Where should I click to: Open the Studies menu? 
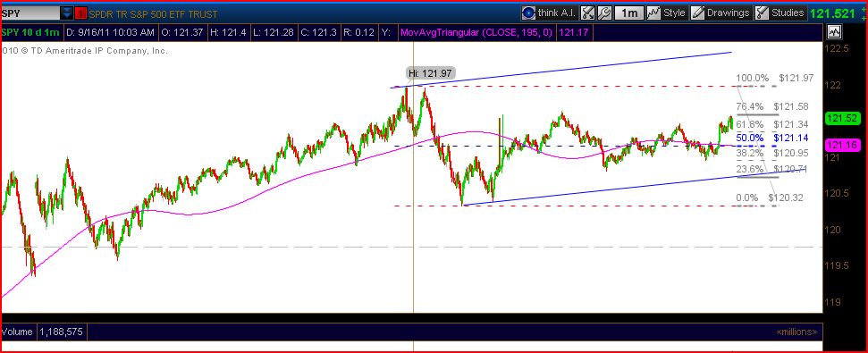point(788,13)
